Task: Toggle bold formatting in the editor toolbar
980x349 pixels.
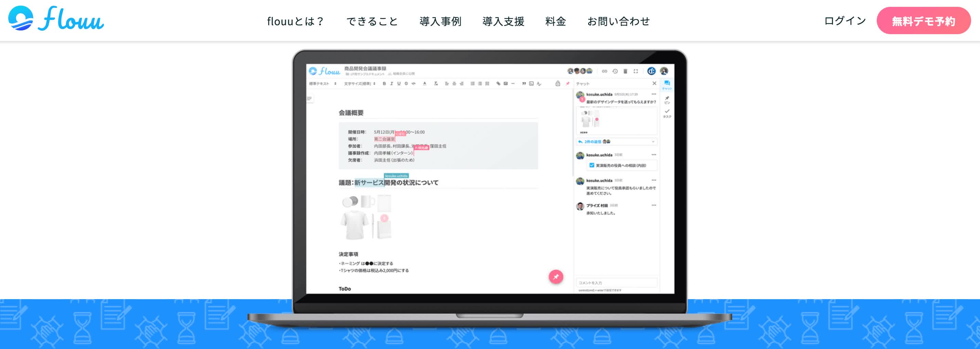Action: click(384, 84)
